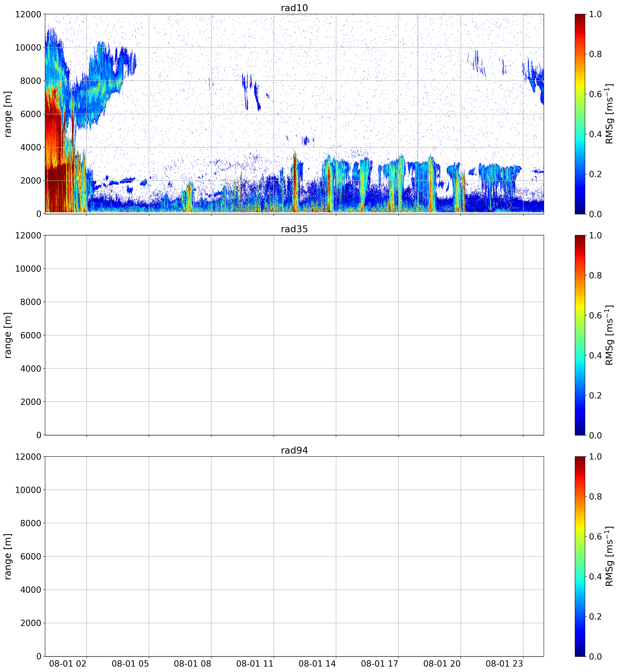Click the 0.8 tick on rad10 colorbar

point(595,54)
